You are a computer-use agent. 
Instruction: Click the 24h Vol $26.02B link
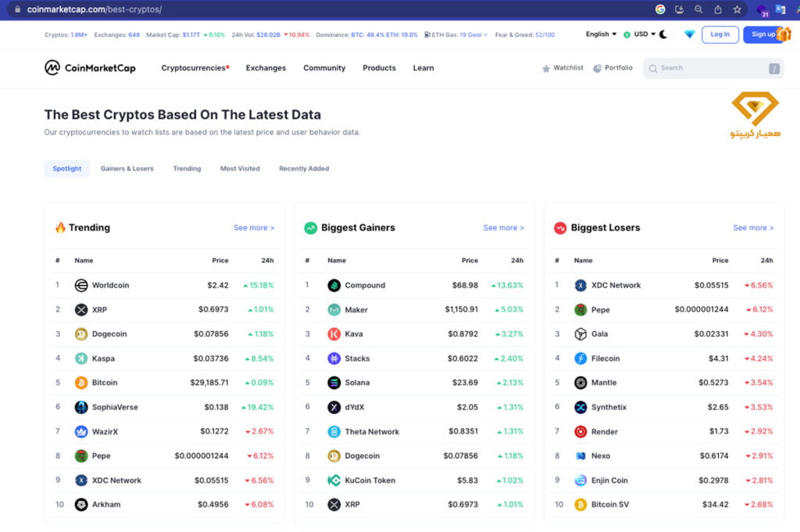(255, 34)
